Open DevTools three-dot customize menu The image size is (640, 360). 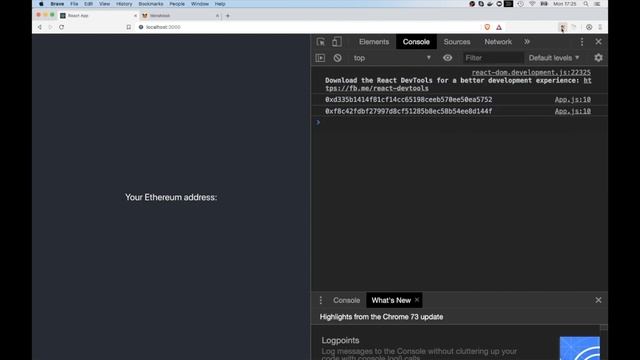click(582, 42)
